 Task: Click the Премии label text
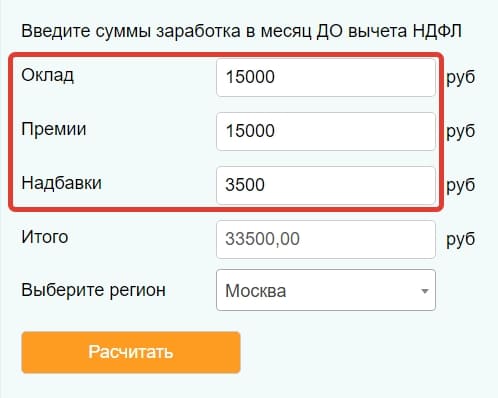coord(54,129)
